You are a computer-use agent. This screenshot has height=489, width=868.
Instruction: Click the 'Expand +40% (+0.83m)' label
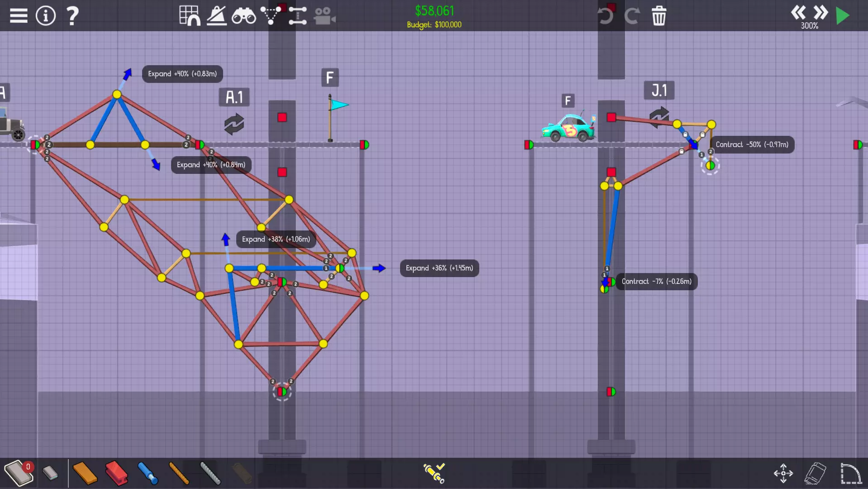[x=182, y=74]
